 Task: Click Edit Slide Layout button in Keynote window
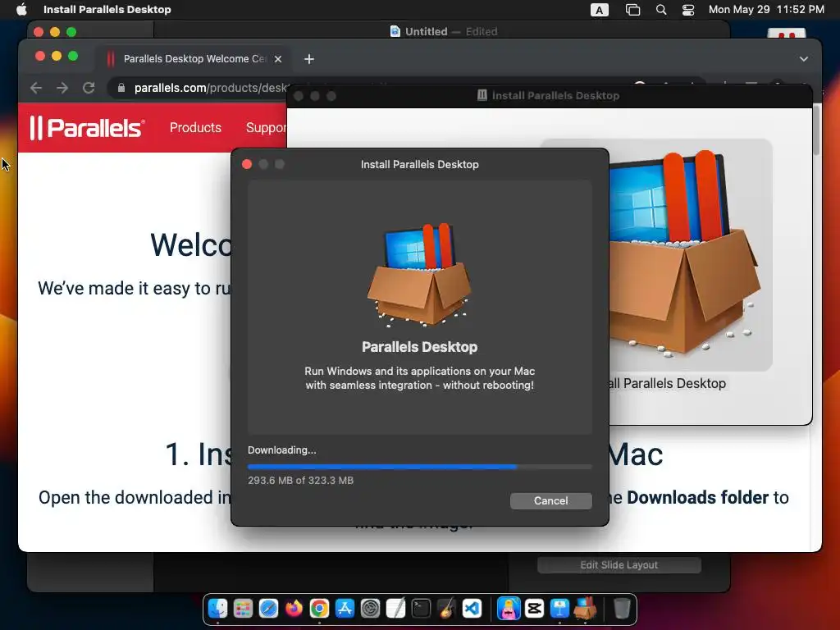(619, 565)
